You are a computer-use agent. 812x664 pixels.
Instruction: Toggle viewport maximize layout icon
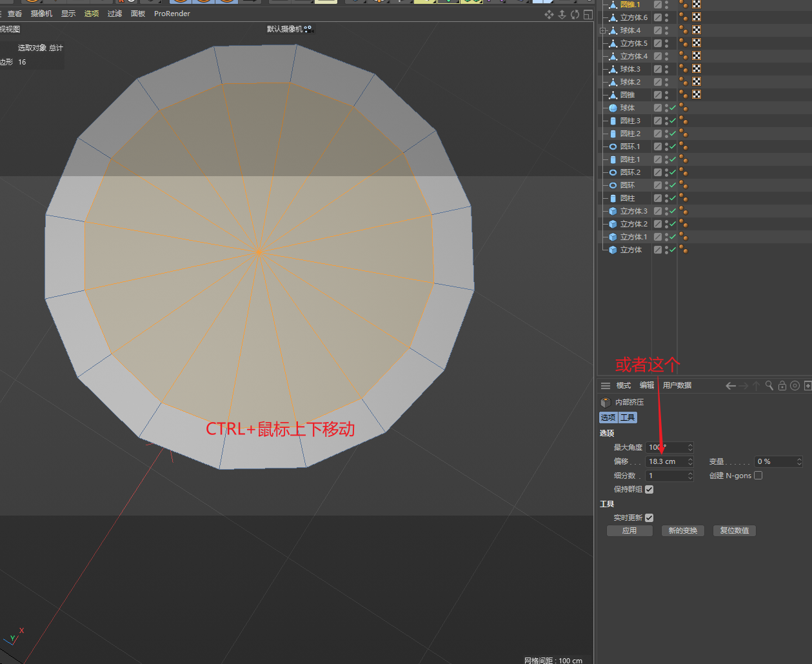pyautogui.click(x=588, y=14)
